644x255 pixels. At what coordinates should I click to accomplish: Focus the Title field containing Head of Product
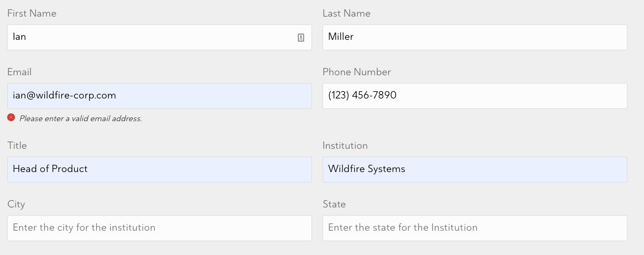point(159,170)
